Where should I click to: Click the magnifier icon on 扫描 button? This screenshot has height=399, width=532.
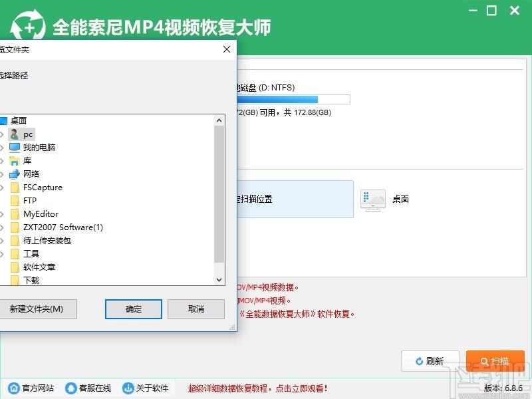point(485,361)
